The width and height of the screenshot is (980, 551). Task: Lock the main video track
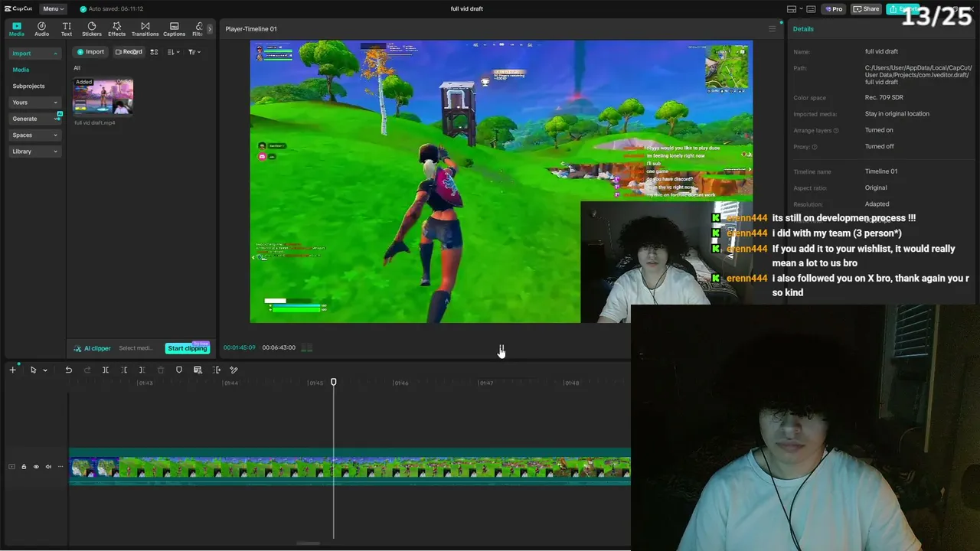24,467
